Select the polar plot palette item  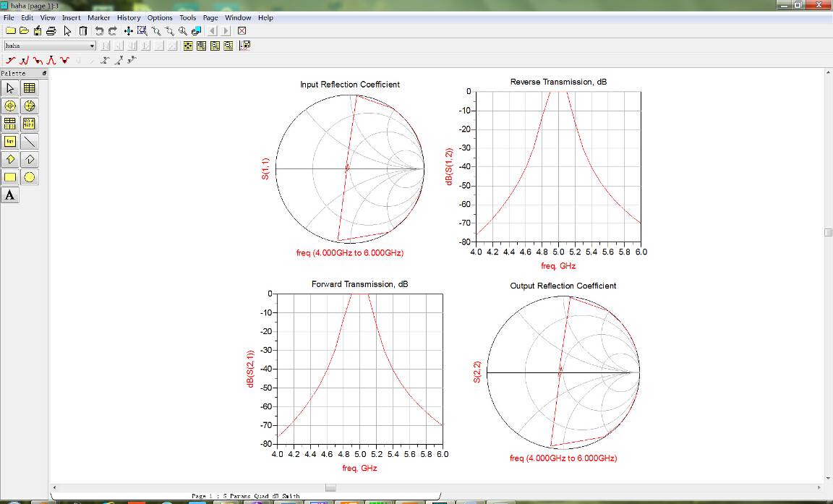tap(9, 106)
